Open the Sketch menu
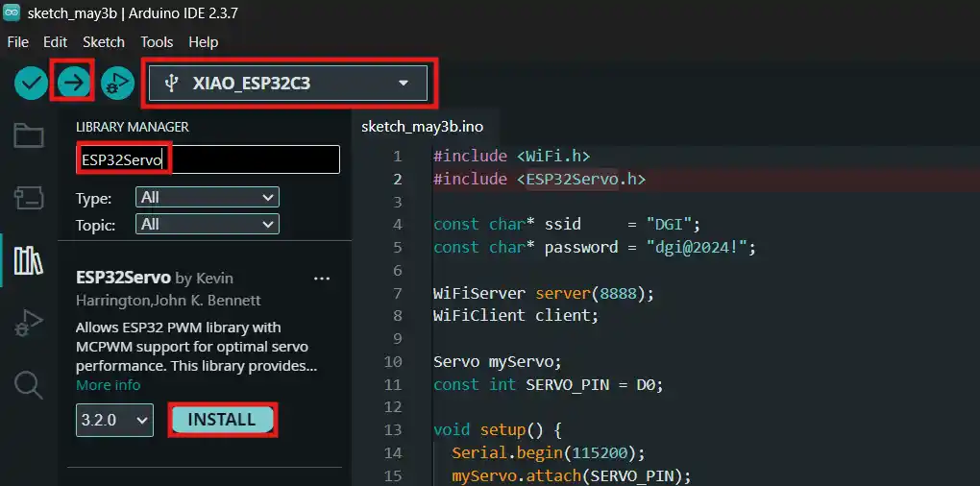This screenshot has width=980, height=486. (104, 42)
